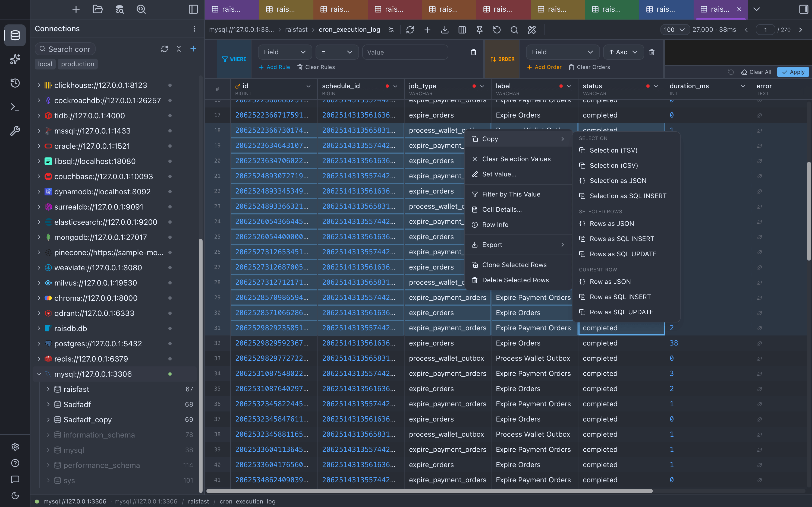This screenshot has height=507, width=812.
Task: Click the pin toolbar icon
Action: [480, 30]
